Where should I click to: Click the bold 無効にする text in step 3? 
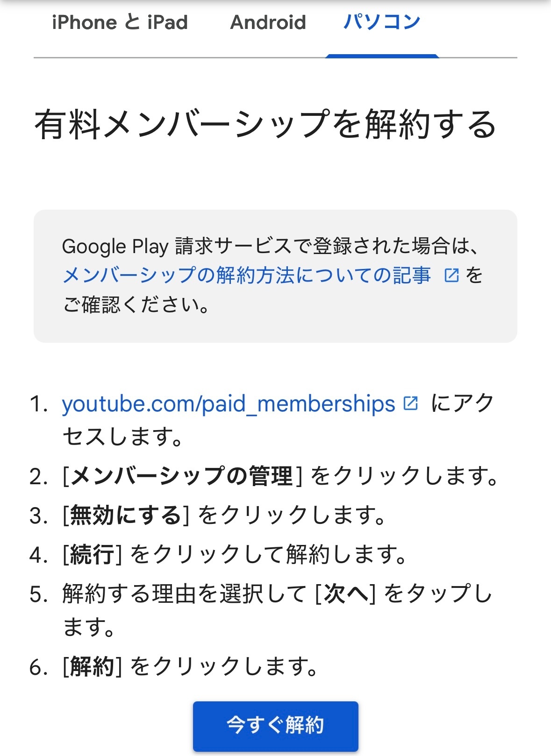click(125, 516)
